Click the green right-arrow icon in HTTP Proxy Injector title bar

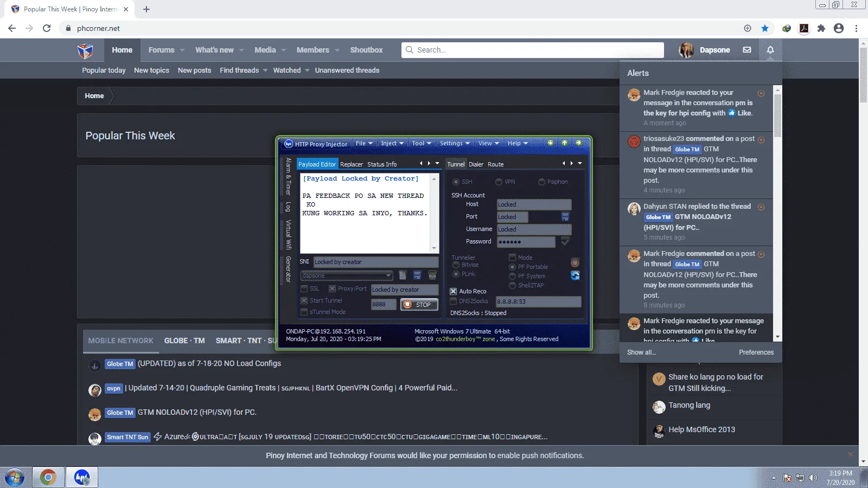(x=579, y=143)
